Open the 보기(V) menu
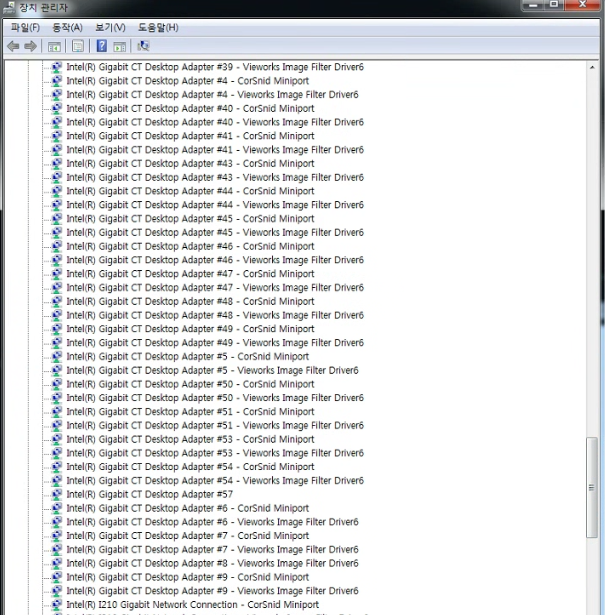The image size is (605, 615). (110, 27)
